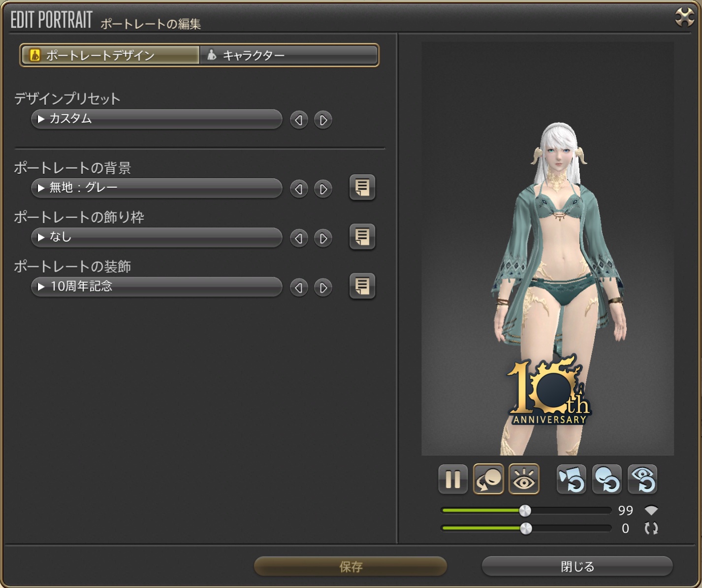This screenshot has height=588, width=702.
Task: Go to previous portrait frame
Action: coord(299,238)
